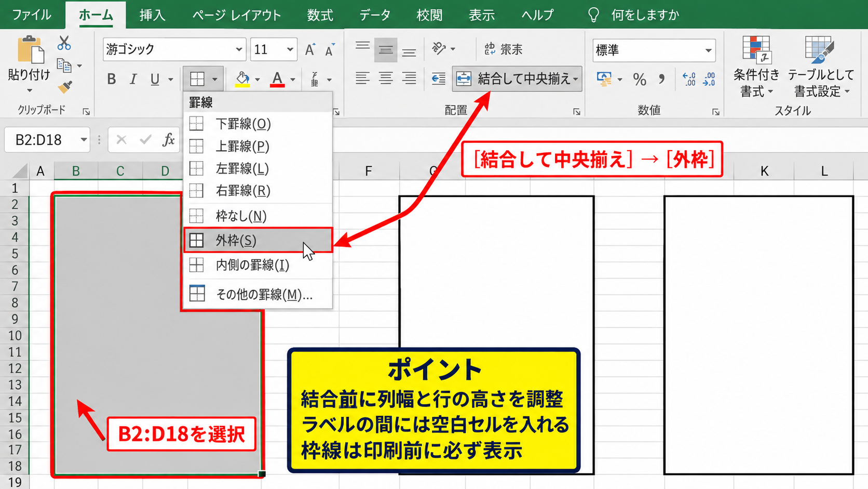Screen dimensions: 868x489
Task: Click the Copy icon
Action: [64, 65]
